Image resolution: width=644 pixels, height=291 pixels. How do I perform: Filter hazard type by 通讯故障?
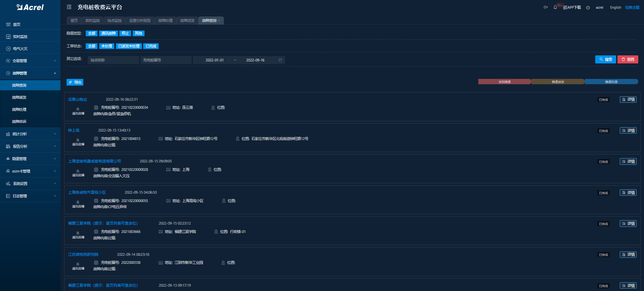108,33
